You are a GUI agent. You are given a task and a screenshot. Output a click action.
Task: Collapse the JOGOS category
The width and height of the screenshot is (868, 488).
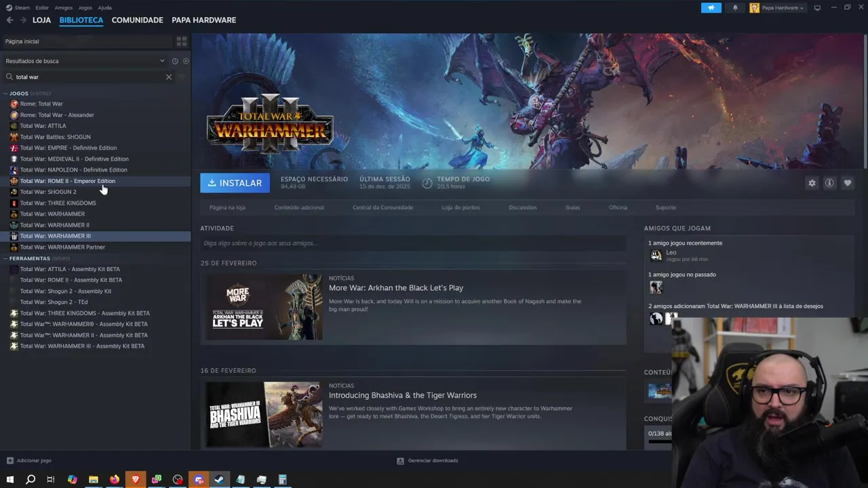[19, 94]
